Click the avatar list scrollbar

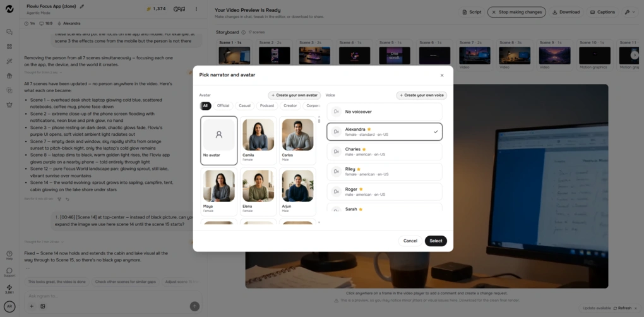click(319, 121)
